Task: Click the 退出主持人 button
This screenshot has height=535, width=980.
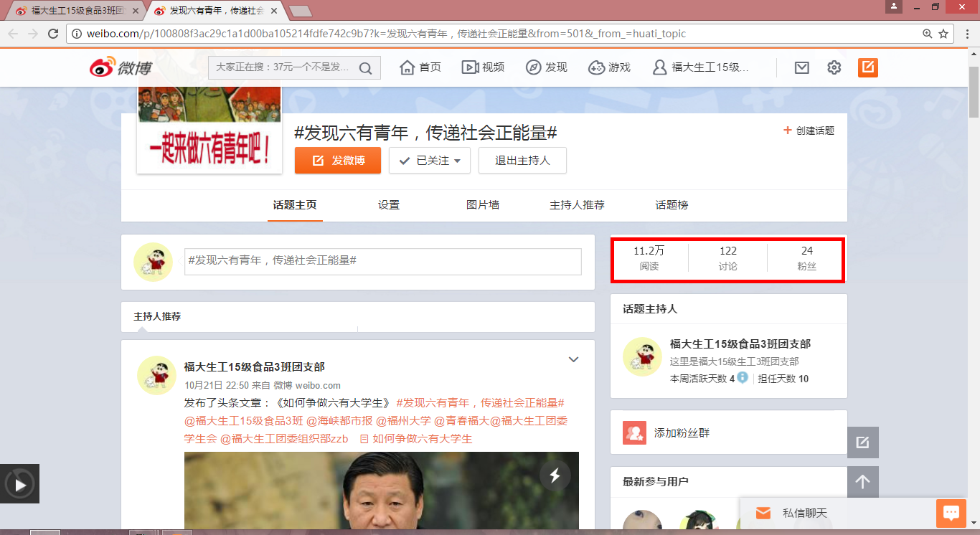Action: click(x=522, y=161)
